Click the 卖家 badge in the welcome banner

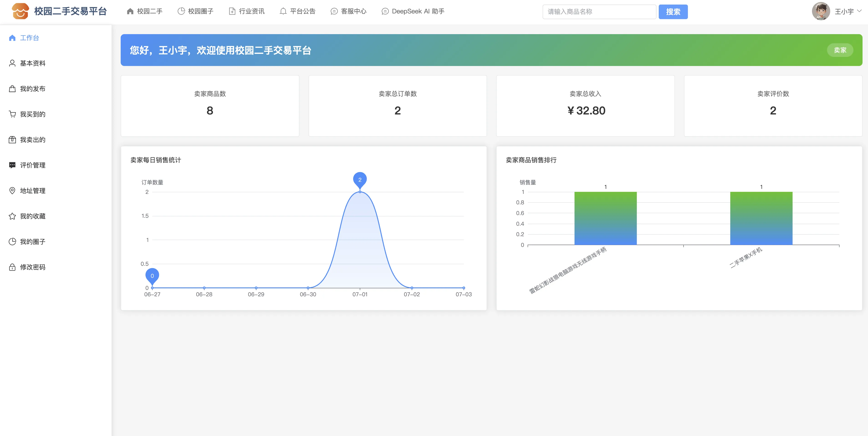point(840,50)
